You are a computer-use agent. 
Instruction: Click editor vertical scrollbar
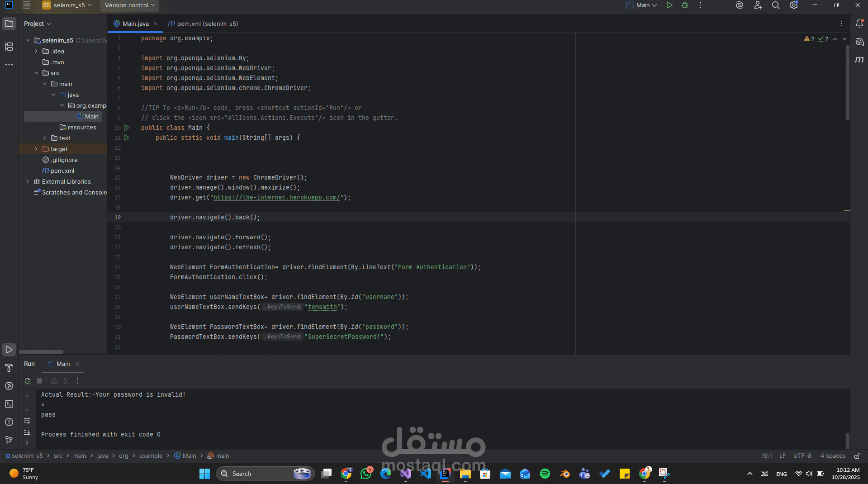pos(848,82)
